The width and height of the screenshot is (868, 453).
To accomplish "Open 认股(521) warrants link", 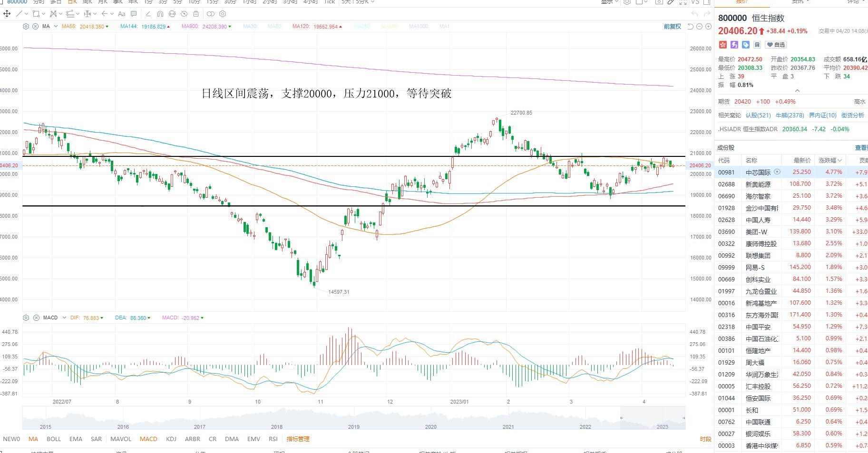I will click(758, 116).
